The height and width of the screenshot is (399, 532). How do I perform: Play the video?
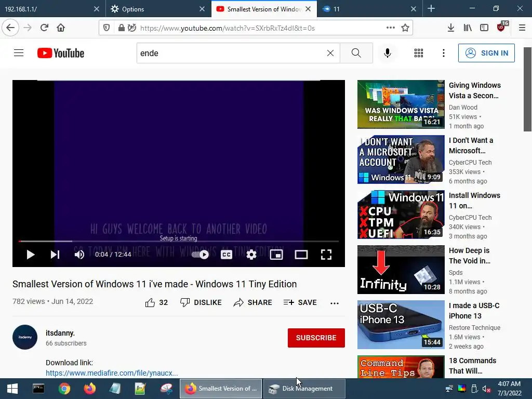click(x=31, y=255)
